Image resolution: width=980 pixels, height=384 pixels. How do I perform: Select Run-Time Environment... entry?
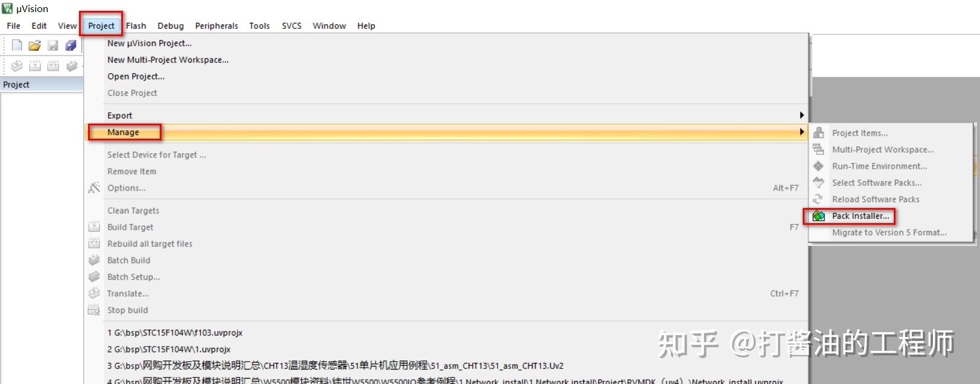pyautogui.click(x=891, y=166)
